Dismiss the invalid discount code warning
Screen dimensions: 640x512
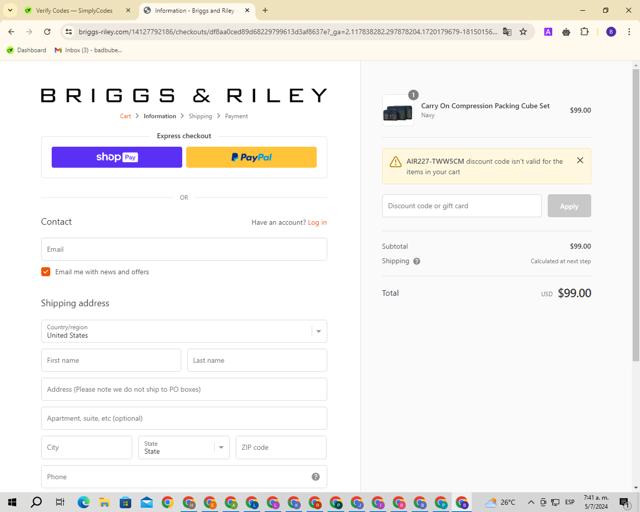[580, 160]
